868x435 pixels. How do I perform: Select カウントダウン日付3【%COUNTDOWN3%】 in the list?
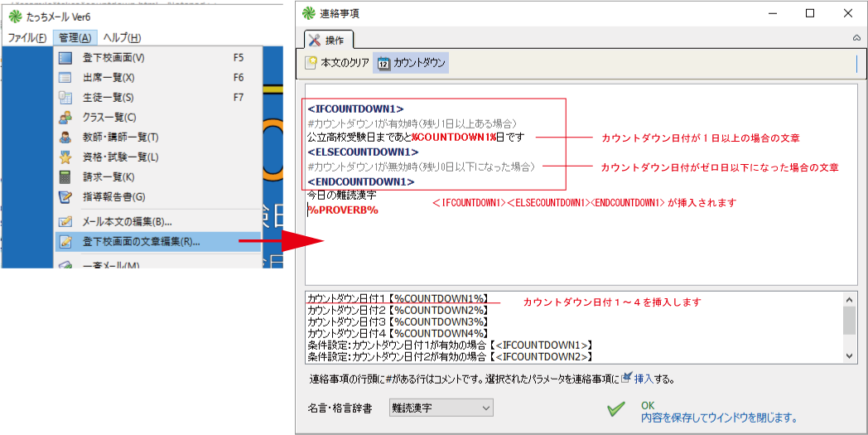tap(398, 321)
